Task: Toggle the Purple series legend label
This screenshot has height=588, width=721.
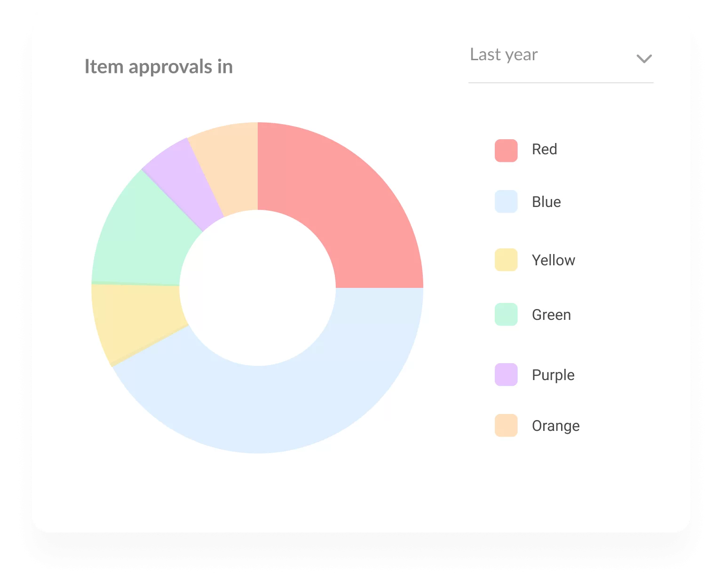Action: click(x=553, y=375)
